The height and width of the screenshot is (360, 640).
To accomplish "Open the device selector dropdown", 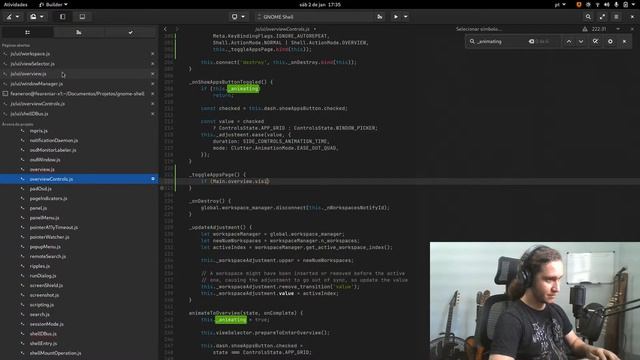I will 238,17.
